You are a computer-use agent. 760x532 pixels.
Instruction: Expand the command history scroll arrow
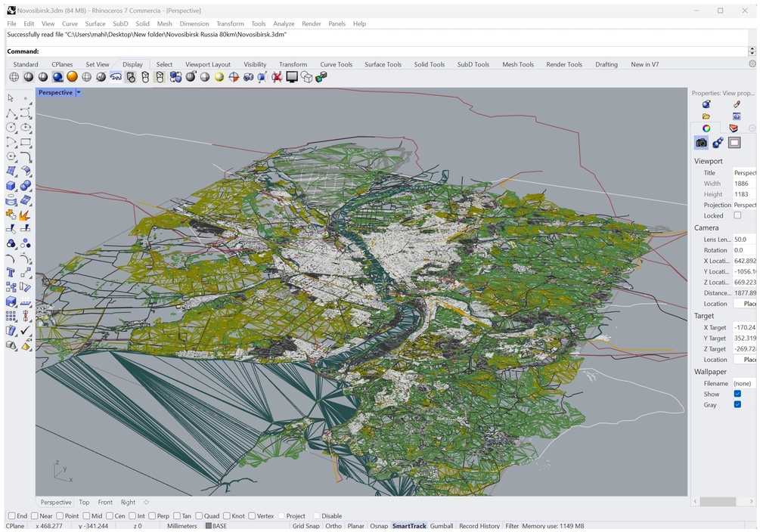(x=752, y=51)
